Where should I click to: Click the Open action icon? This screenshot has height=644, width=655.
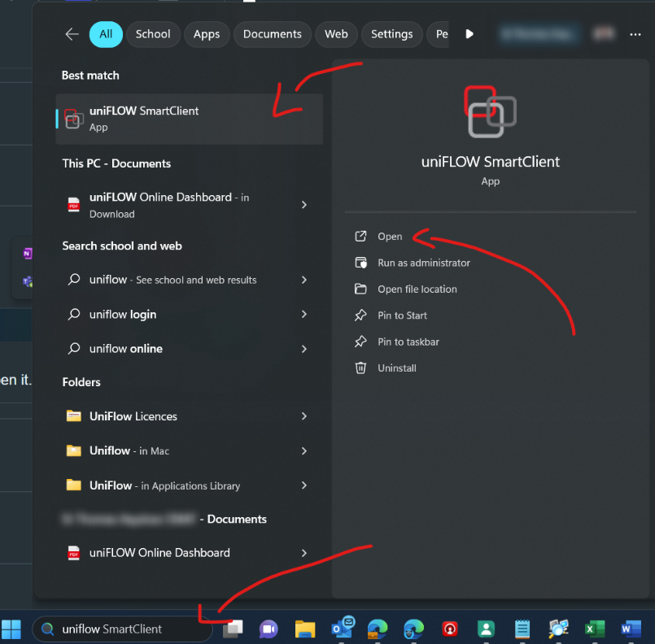[360, 237]
